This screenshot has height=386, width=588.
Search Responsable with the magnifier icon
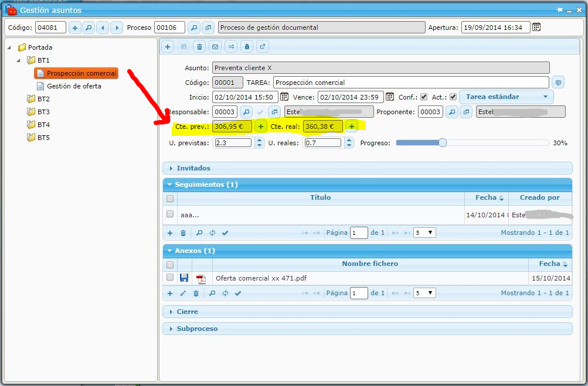point(246,112)
